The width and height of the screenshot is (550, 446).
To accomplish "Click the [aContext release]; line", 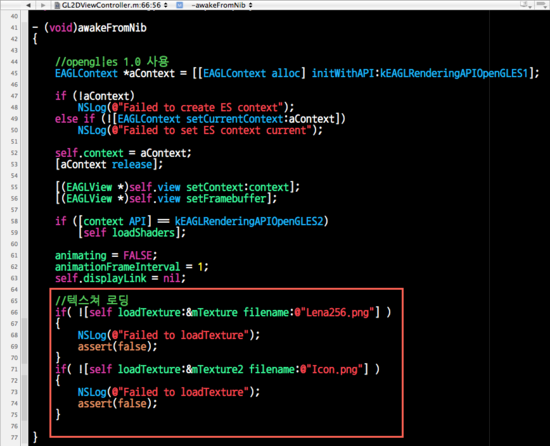I will [x=109, y=164].
